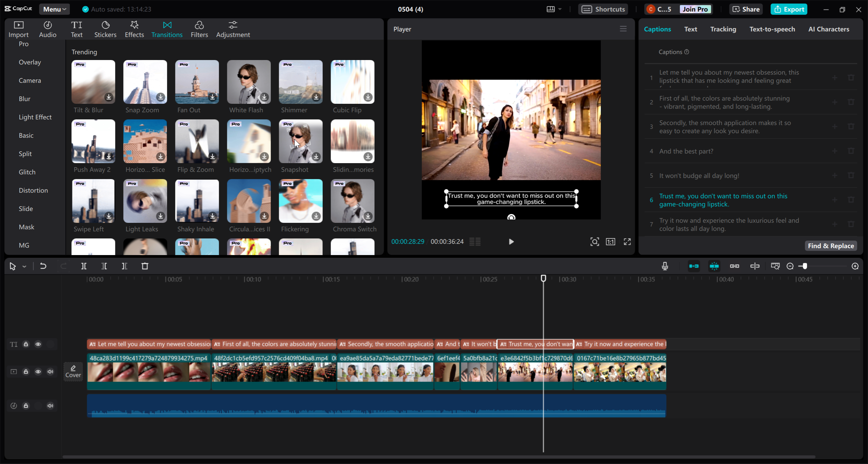
Task: Click the Find and Replace button
Action: click(x=831, y=245)
